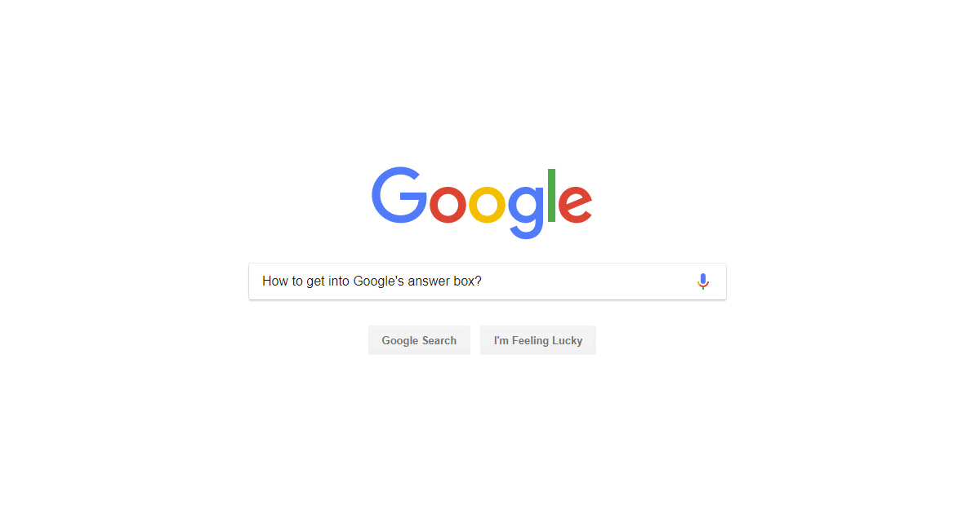Place cursor on word "into" in query
This screenshot has width=980, height=514.
(x=338, y=281)
